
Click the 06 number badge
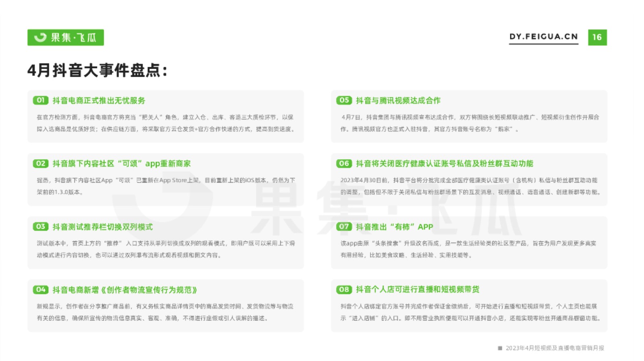pyautogui.click(x=344, y=163)
